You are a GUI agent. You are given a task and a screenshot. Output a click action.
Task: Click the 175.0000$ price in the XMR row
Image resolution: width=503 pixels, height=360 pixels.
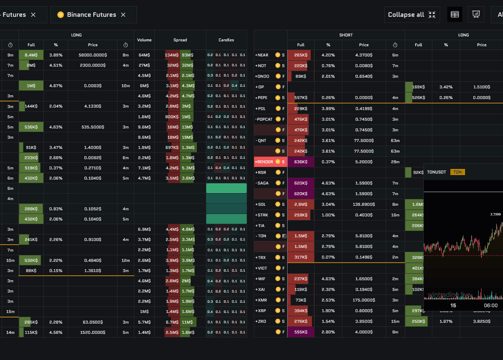point(364,300)
